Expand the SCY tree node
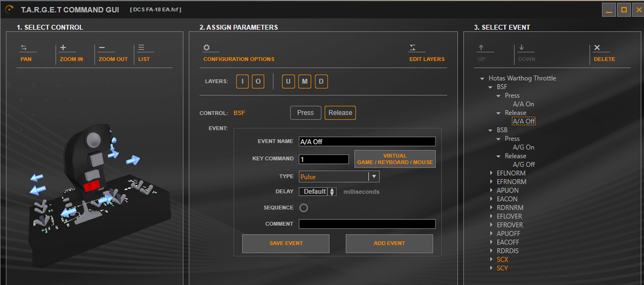The height and width of the screenshot is (285, 644). point(491,268)
